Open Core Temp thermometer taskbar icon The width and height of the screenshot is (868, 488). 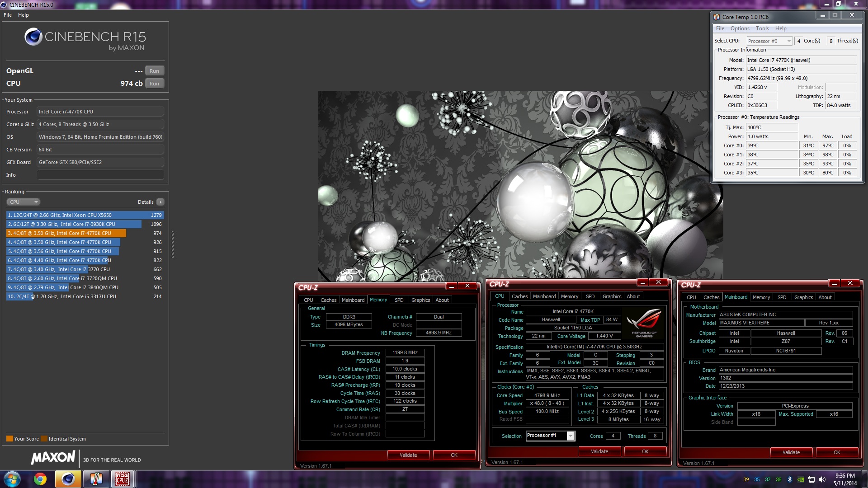pos(95,479)
